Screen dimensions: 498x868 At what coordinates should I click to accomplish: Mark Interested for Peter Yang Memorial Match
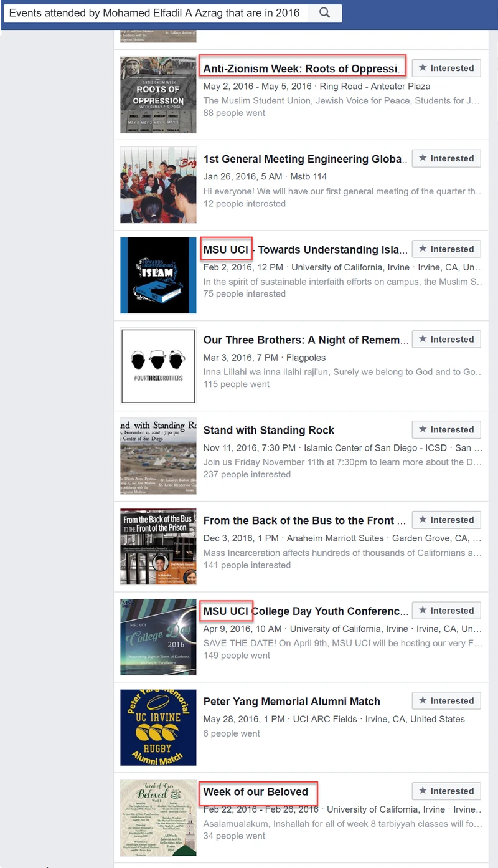pos(446,701)
